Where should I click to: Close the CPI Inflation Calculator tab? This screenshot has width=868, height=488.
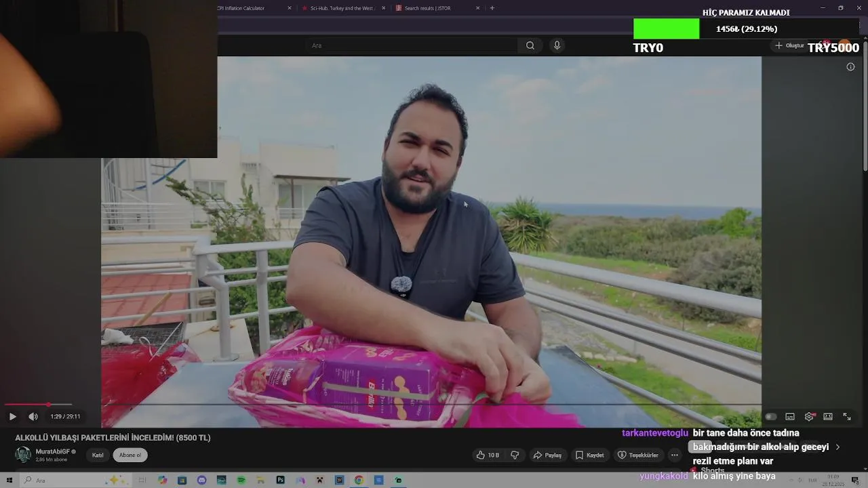tap(290, 8)
